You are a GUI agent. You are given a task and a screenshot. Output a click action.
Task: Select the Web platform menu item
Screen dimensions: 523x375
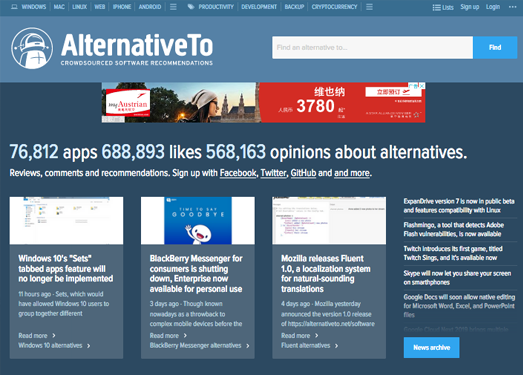point(99,7)
